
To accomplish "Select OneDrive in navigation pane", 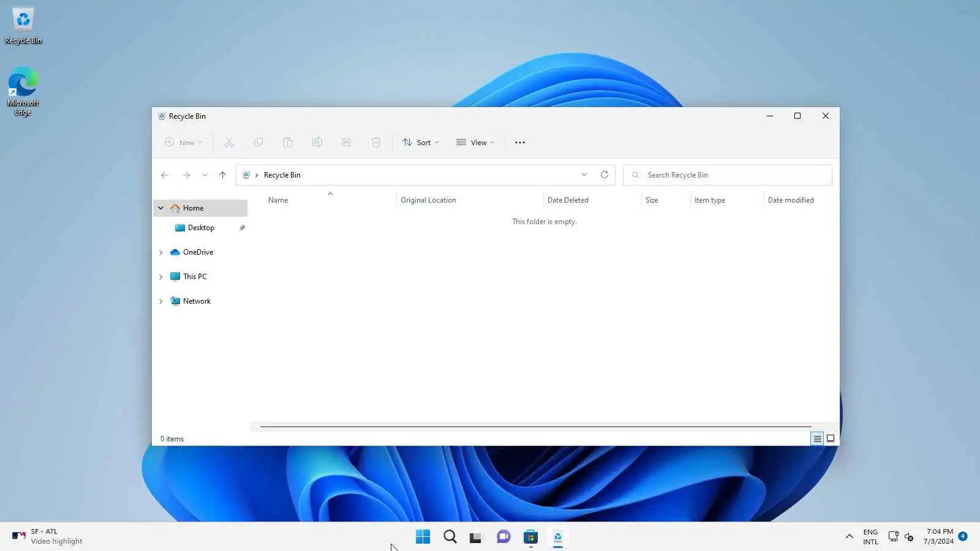I will (x=198, y=252).
